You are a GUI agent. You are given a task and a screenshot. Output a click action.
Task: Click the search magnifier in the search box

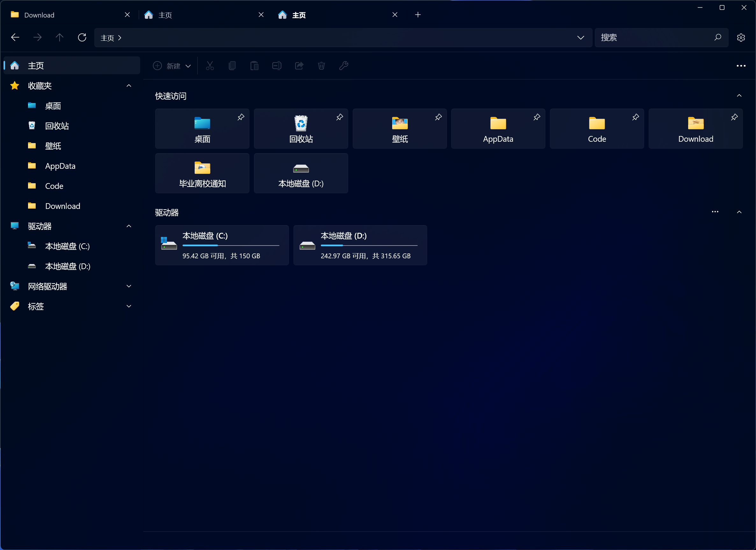point(718,37)
